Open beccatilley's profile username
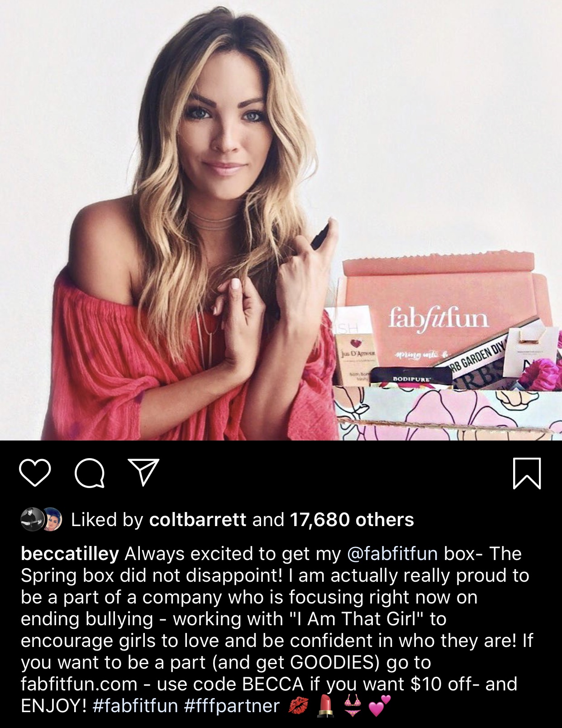562x728 pixels. 70,554
